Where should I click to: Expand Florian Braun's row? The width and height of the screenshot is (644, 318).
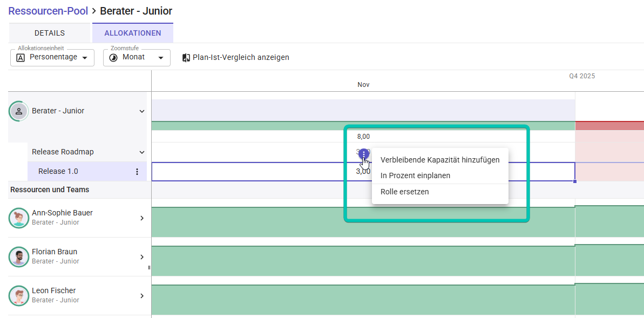click(x=142, y=257)
